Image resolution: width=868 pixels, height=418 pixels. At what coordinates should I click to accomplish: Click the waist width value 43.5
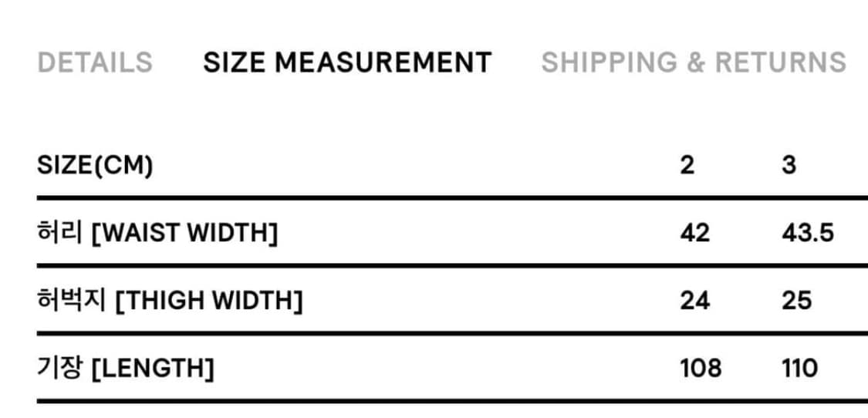tap(807, 233)
